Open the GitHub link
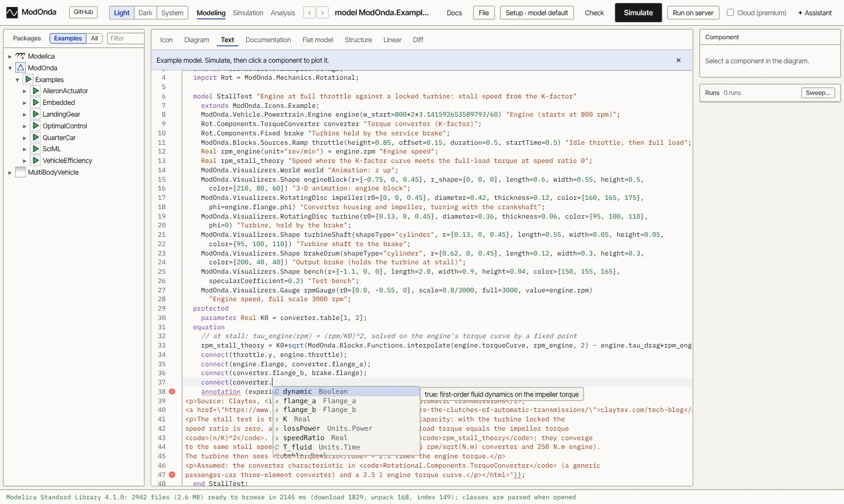The height and width of the screenshot is (504, 844). 83,12
